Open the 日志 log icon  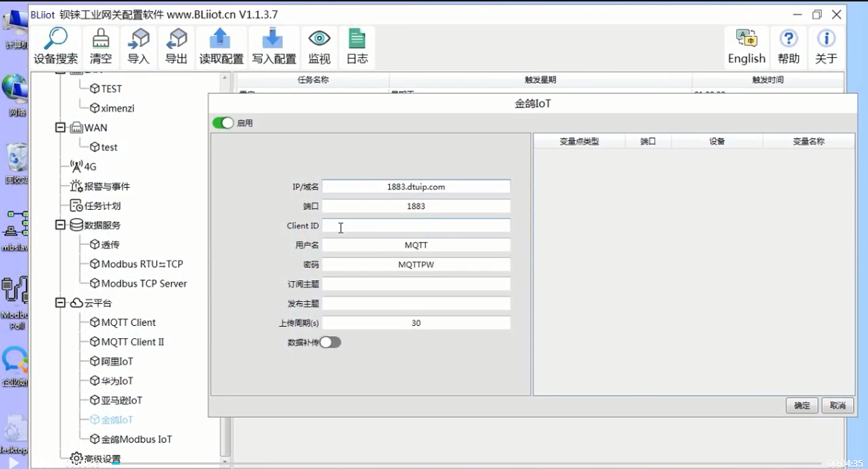coord(357,40)
